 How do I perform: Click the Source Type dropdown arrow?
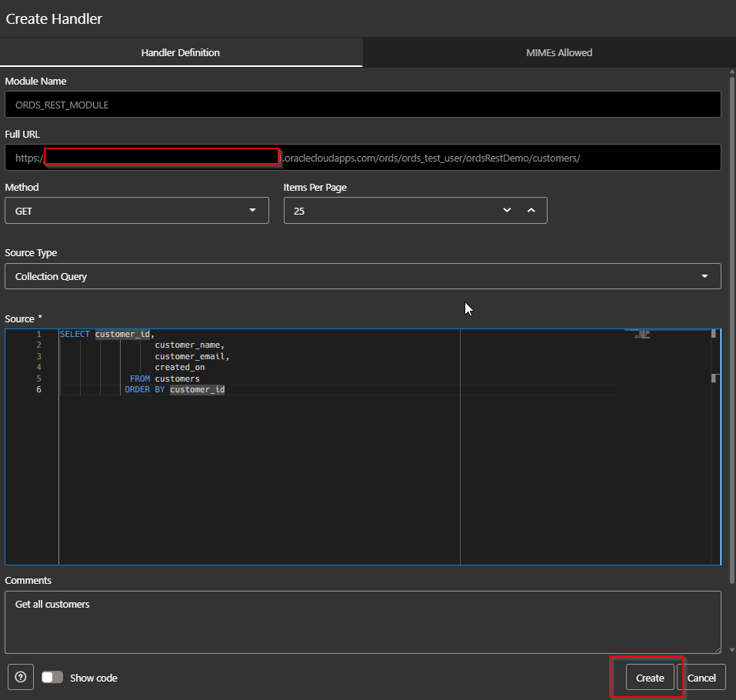[704, 275]
